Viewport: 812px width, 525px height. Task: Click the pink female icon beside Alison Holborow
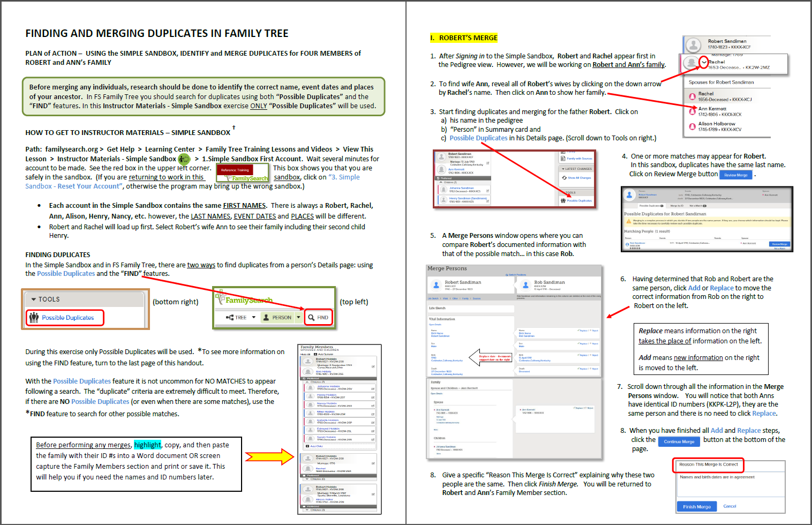click(x=692, y=126)
